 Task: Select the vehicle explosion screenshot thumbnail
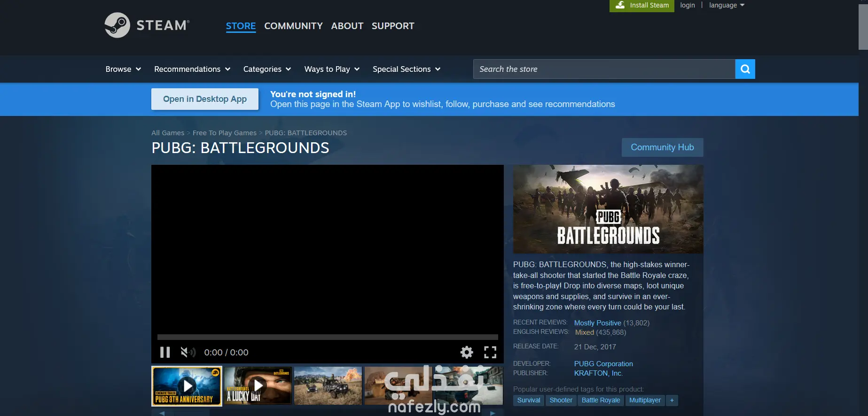328,386
